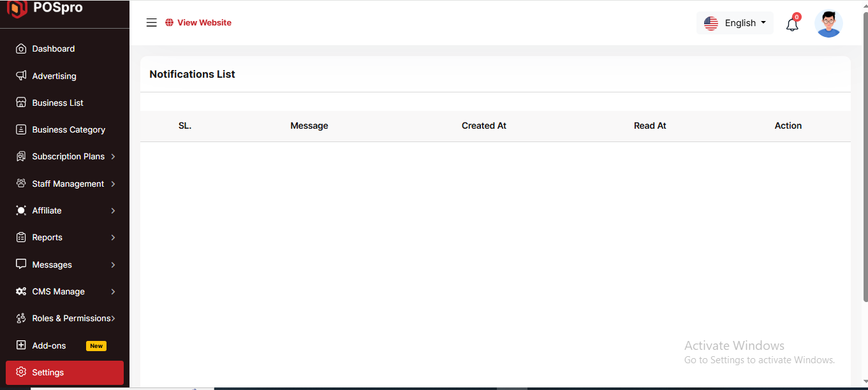Click the Add-ons plus icon
The width and height of the screenshot is (868, 390).
21,345
